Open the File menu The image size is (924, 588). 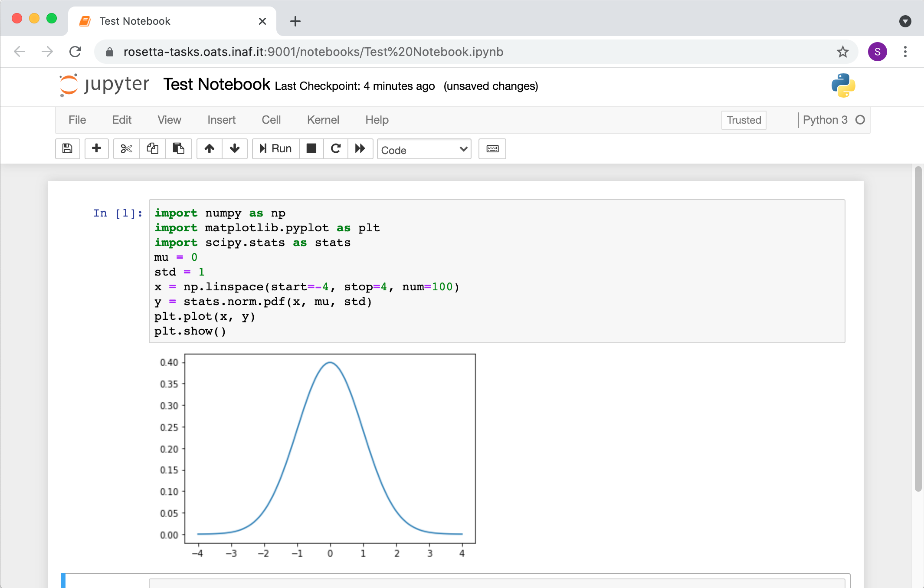[77, 120]
